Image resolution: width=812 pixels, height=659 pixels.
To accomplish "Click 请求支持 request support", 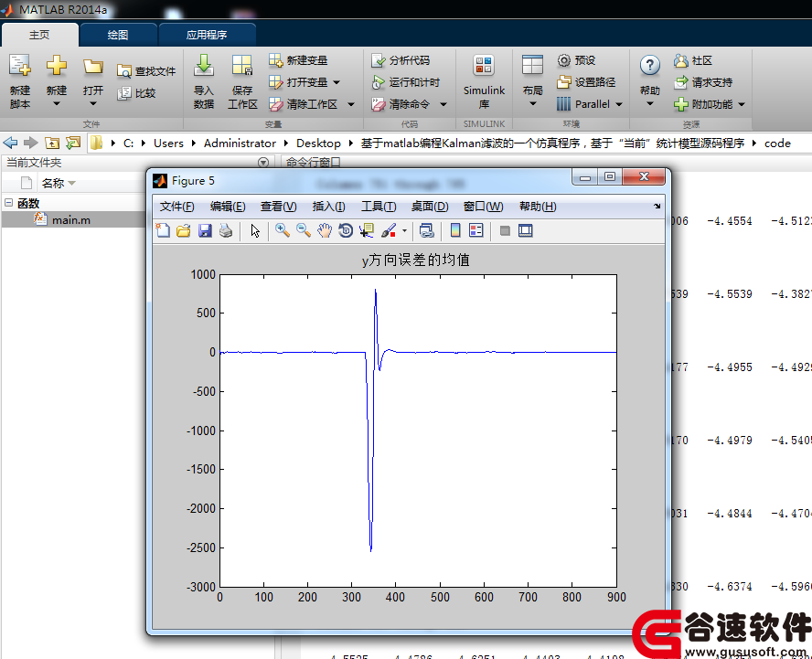I will pyautogui.click(x=703, y=82).
